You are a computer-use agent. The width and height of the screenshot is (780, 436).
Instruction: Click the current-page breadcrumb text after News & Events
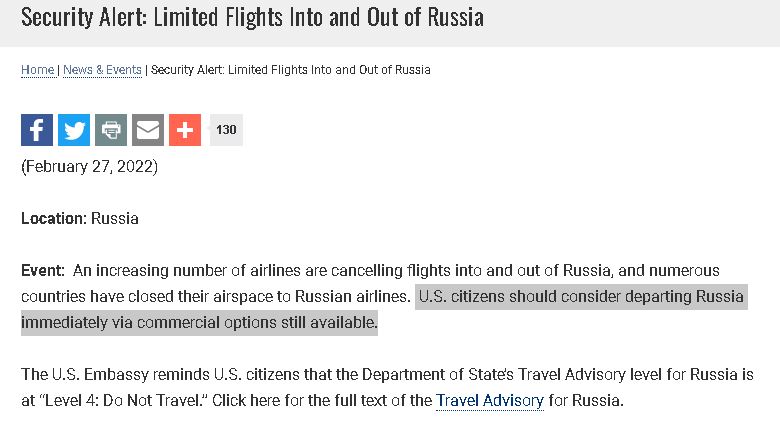pos(291,70)
